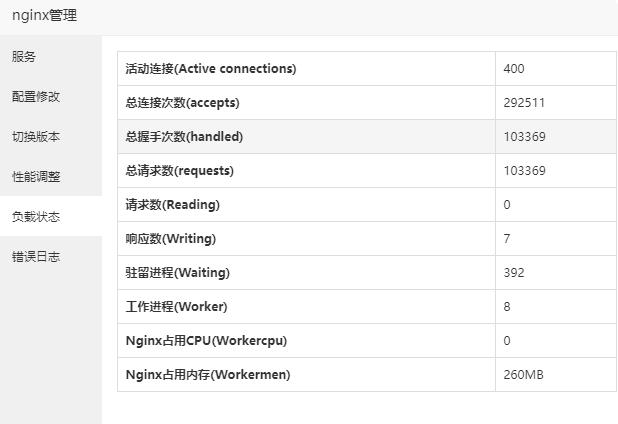Click the handled row value 103369
Image resolution: width=618 pixels, height=424 pixels.
[525, 137]
